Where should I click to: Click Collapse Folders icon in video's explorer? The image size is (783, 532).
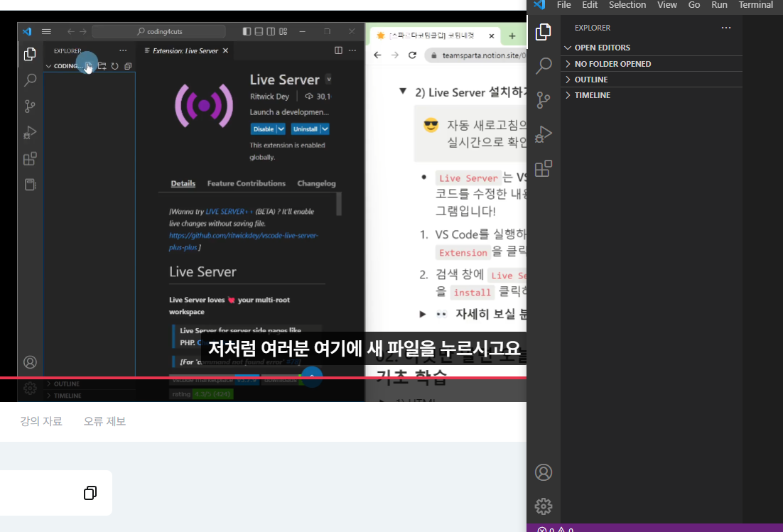click(128, 66)
